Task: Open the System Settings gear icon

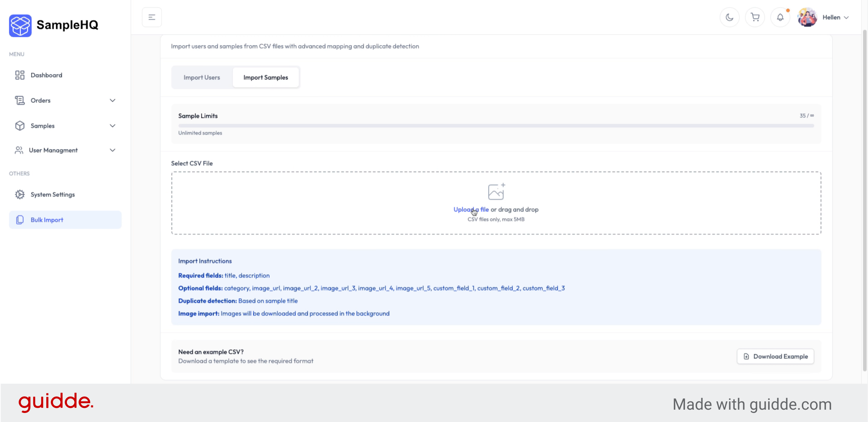Action: coord(20,194)
